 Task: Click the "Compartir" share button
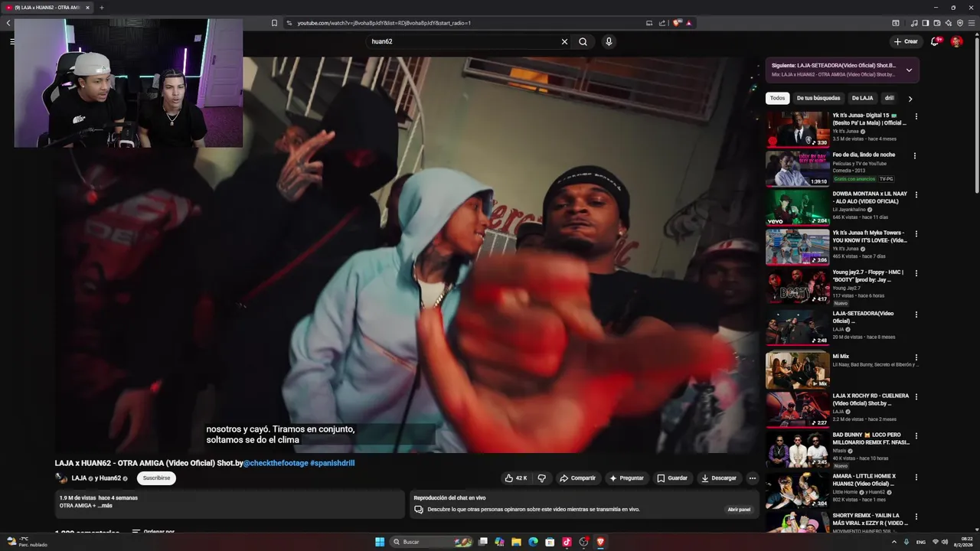pyautogui.click(x=577, y=478)
